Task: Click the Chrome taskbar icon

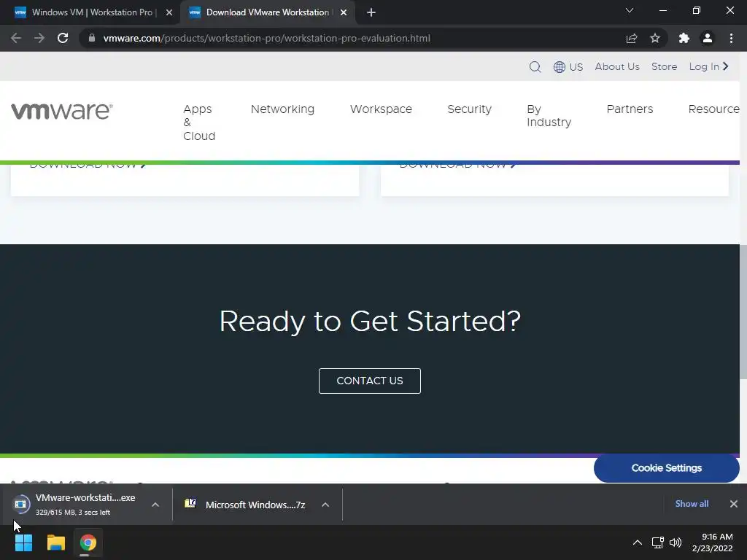Action: pos(88,542)
